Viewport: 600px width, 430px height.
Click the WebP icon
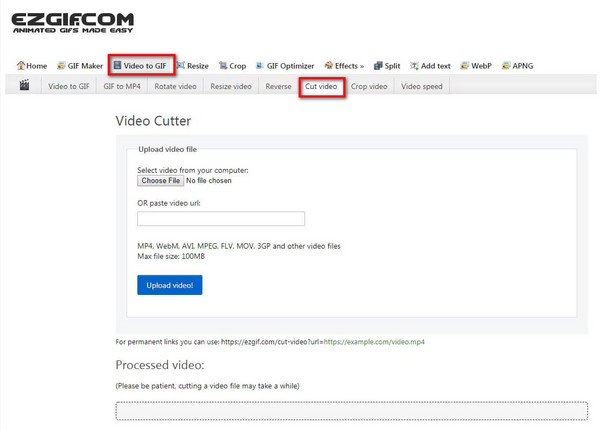[x=465, y=66]
